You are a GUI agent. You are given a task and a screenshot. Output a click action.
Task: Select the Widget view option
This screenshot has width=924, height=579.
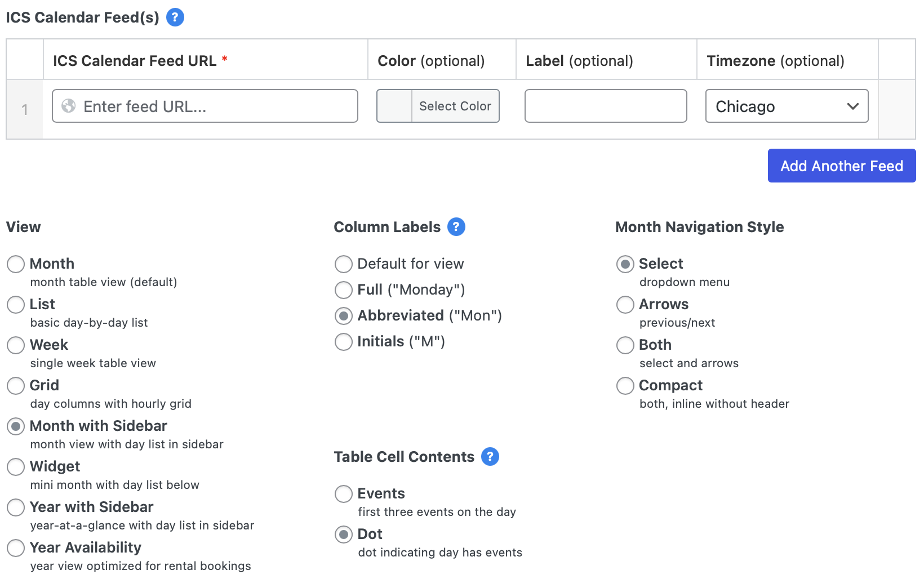pos(16,467)
